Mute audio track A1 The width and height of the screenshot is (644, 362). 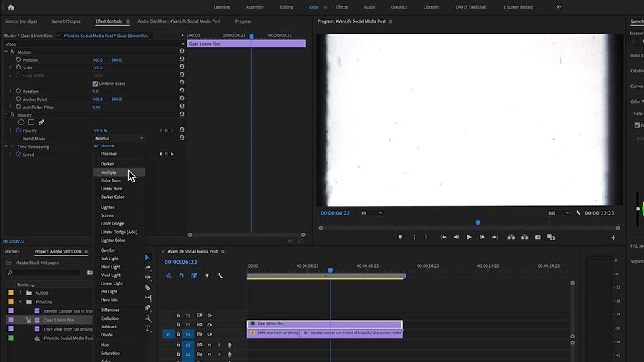click(210, 345)
